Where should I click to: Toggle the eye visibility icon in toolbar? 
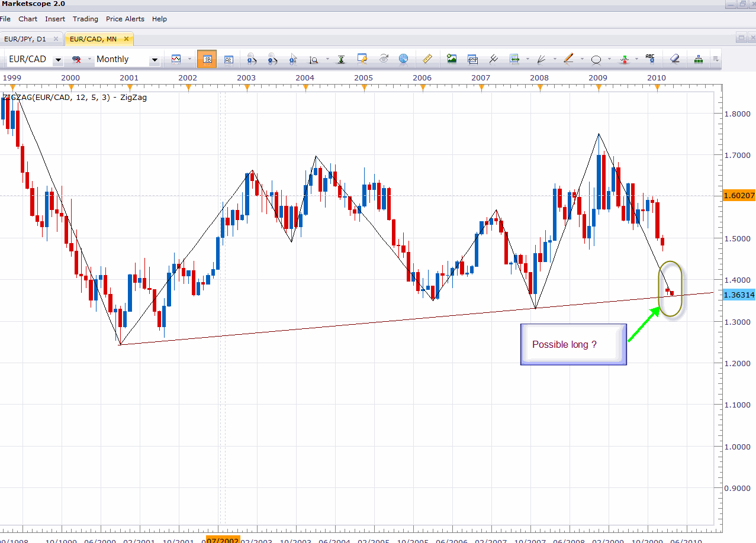tap(384, 59)
